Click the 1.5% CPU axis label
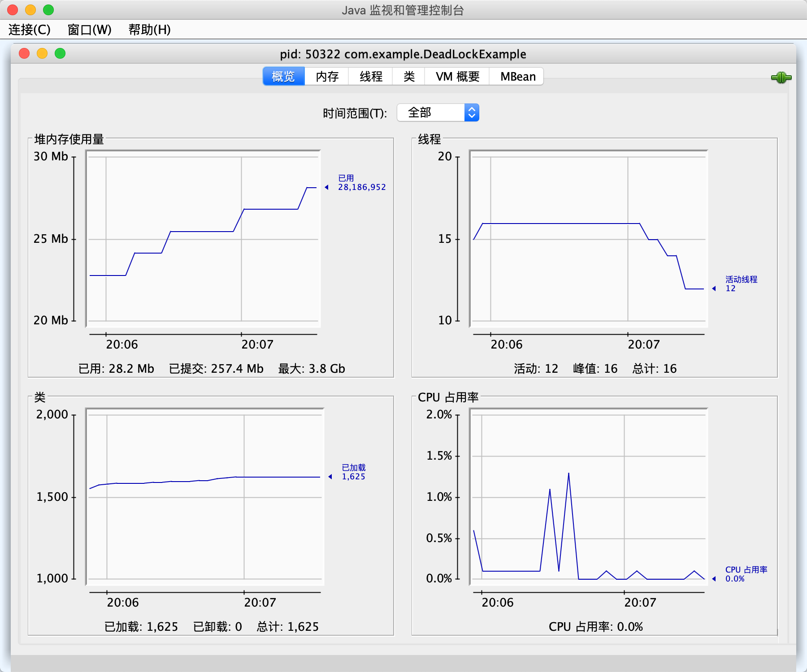The width and height of the screenshot is (807, 672). (x=439, y=456)
